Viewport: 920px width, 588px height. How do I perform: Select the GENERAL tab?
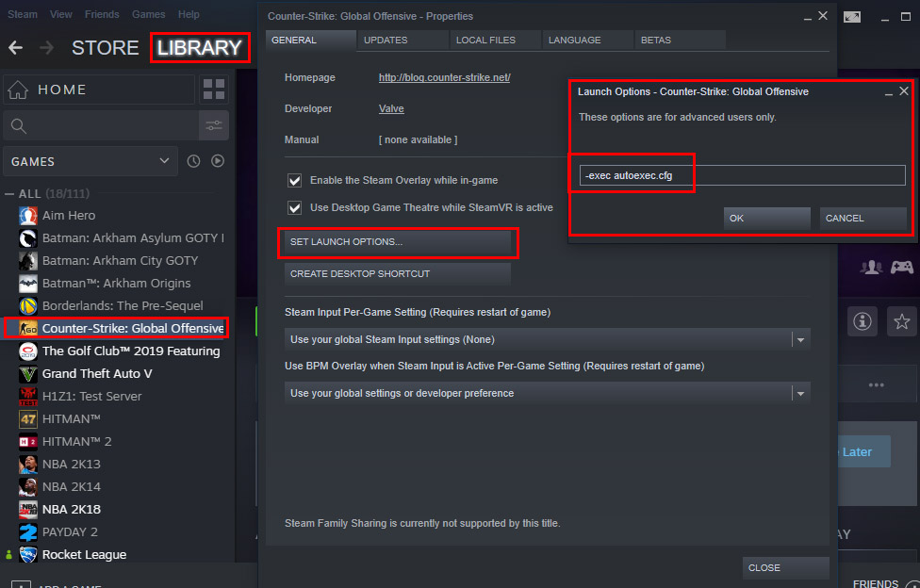310,40
